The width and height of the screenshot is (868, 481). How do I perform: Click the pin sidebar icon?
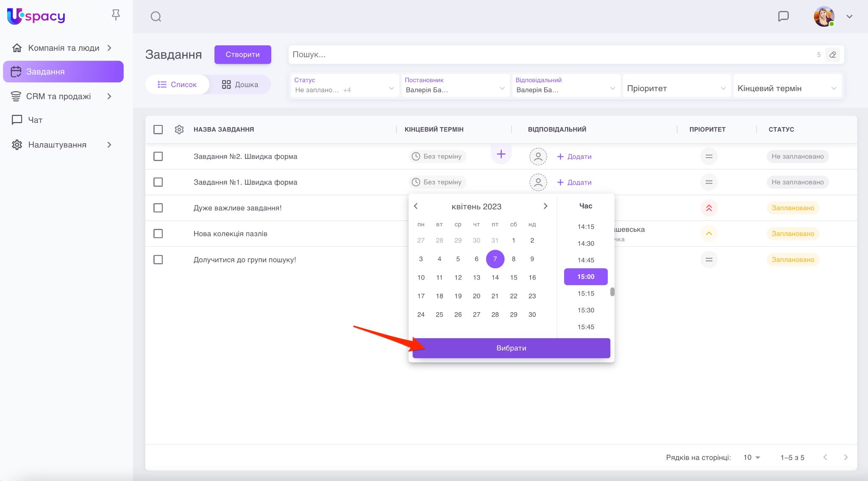click(x=116, y=15)
